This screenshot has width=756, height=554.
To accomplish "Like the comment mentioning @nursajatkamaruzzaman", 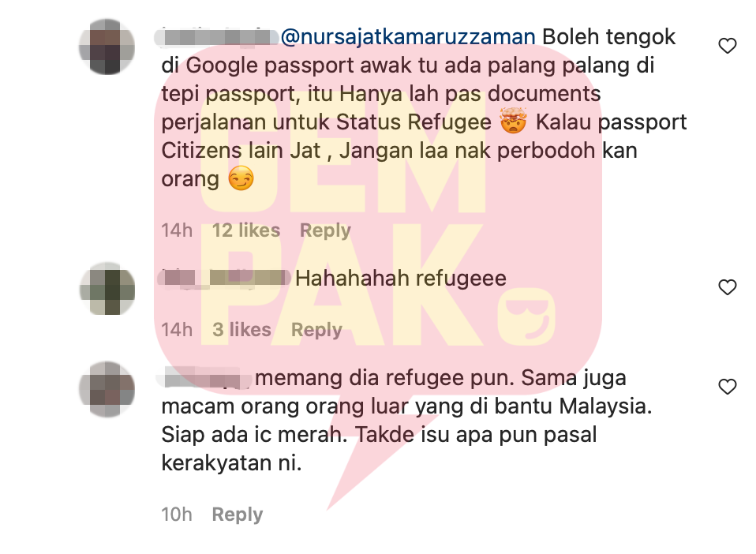I will pyautogui.click(x=727, y=47).
